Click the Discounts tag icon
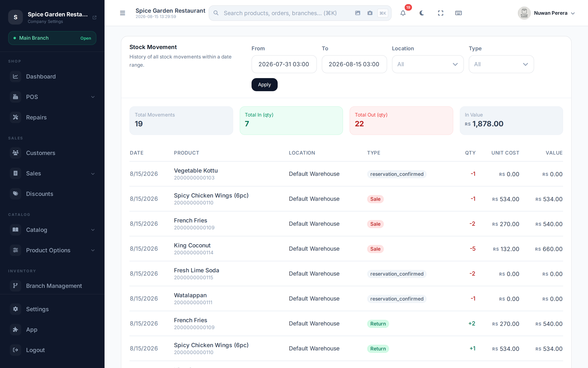Viewport: 588px width, 368px height. (x=16, y=194)
